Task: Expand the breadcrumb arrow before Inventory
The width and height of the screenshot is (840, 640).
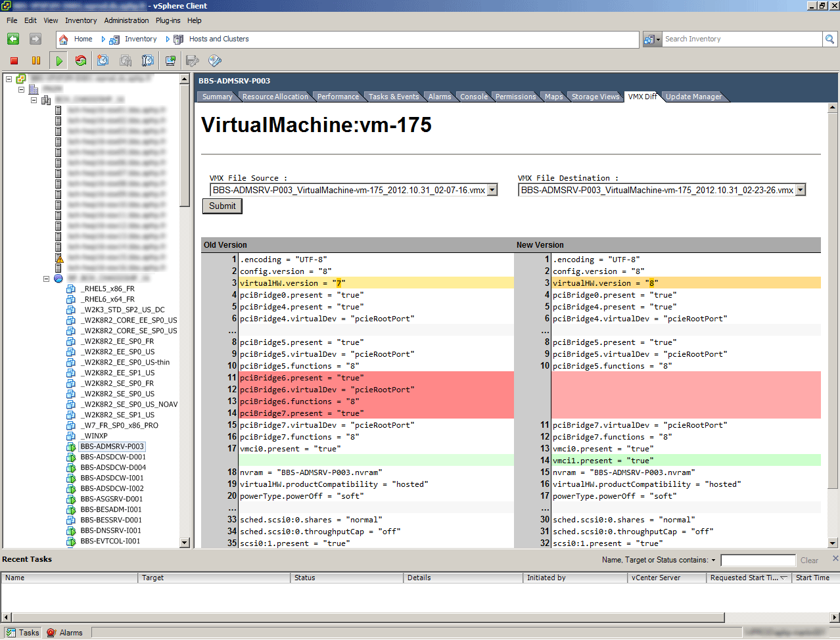Action: (x=103, y=39)
